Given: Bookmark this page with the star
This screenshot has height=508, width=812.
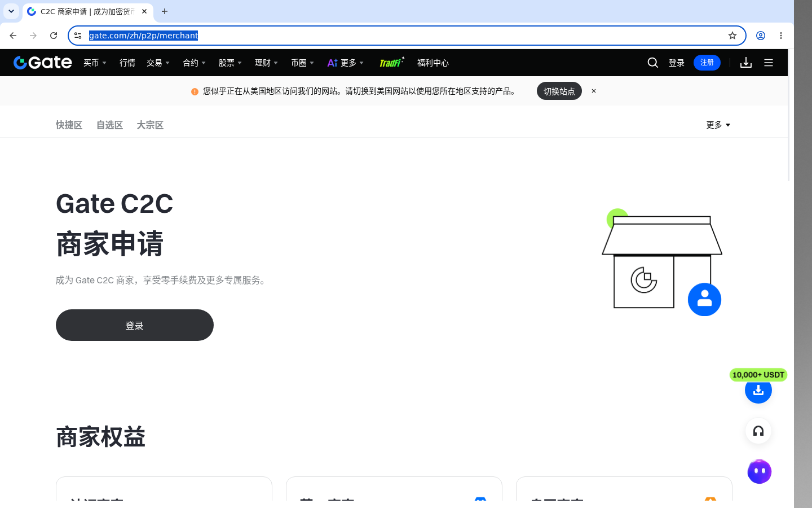Looking at the screenshot, I should coord(732,36).
